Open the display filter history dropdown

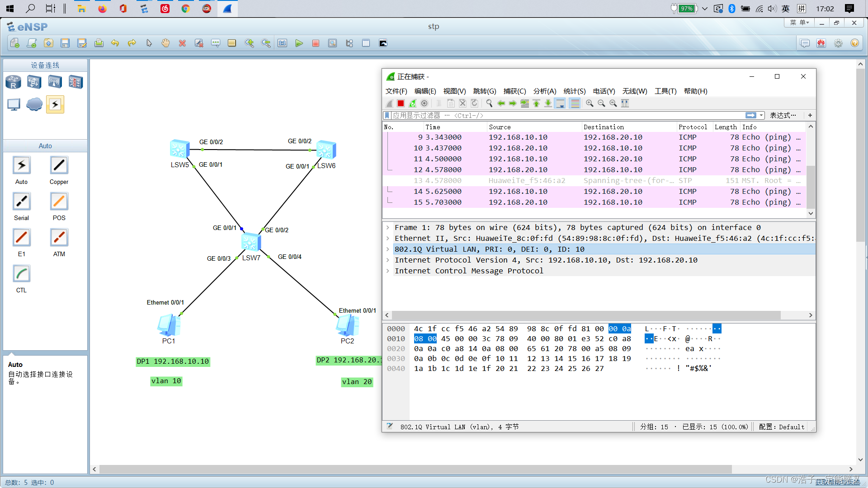click(x=761, y=116)
